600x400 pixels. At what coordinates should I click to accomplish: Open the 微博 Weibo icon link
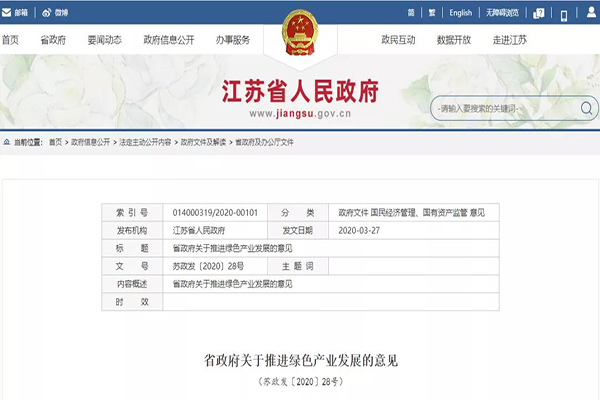[x=47, y=13]
